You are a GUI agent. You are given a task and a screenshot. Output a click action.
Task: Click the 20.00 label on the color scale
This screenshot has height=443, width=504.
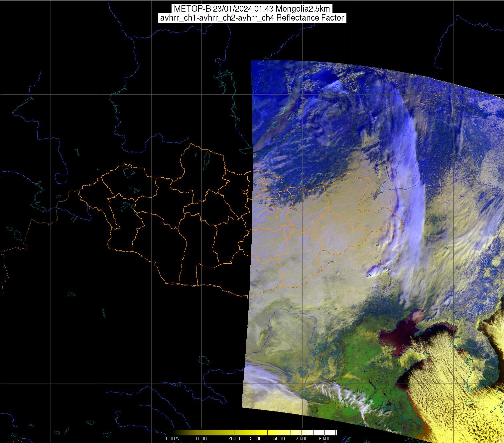[x=234, y=439]
